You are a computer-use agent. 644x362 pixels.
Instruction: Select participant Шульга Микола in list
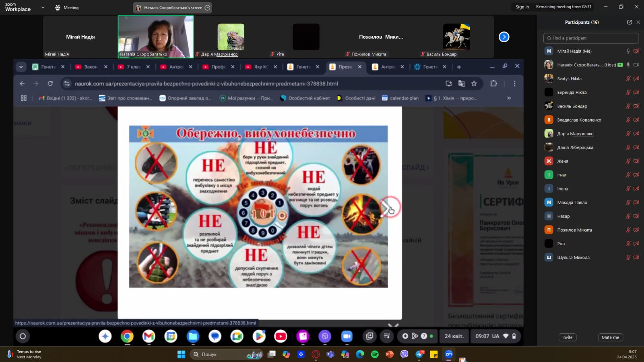tap(591, 257)
